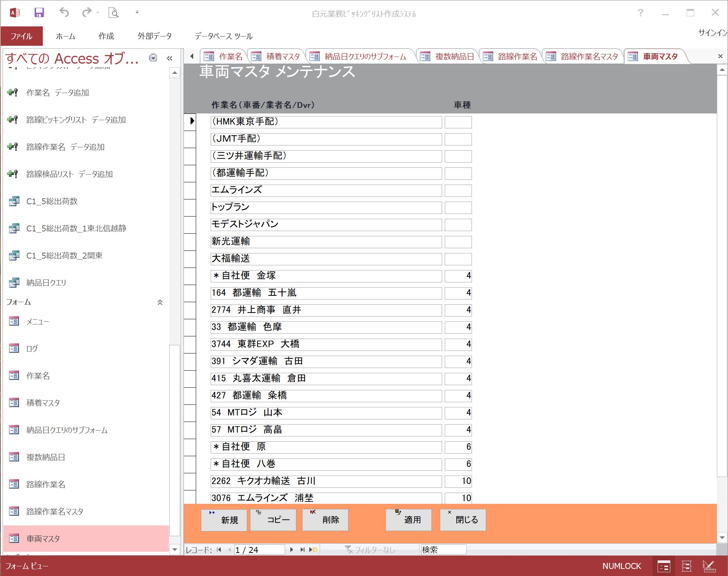Click the Print Preview icon
728x576 pixels.
pos(114,13)
